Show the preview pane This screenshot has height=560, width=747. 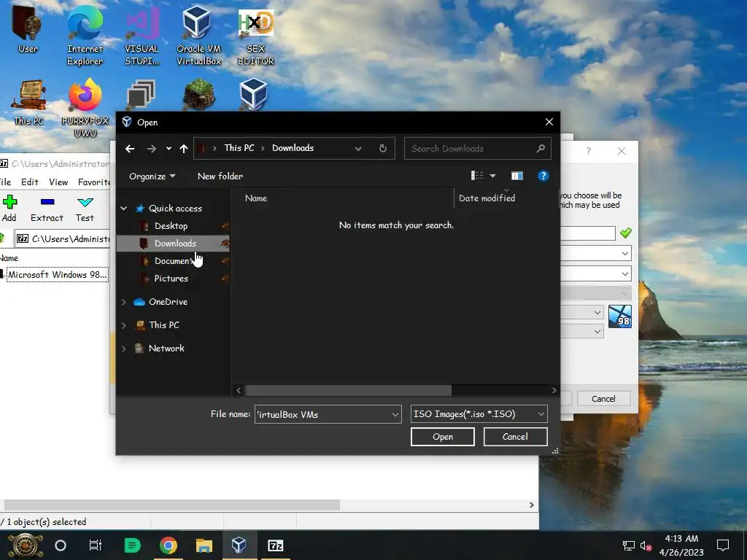click(517, 176)
